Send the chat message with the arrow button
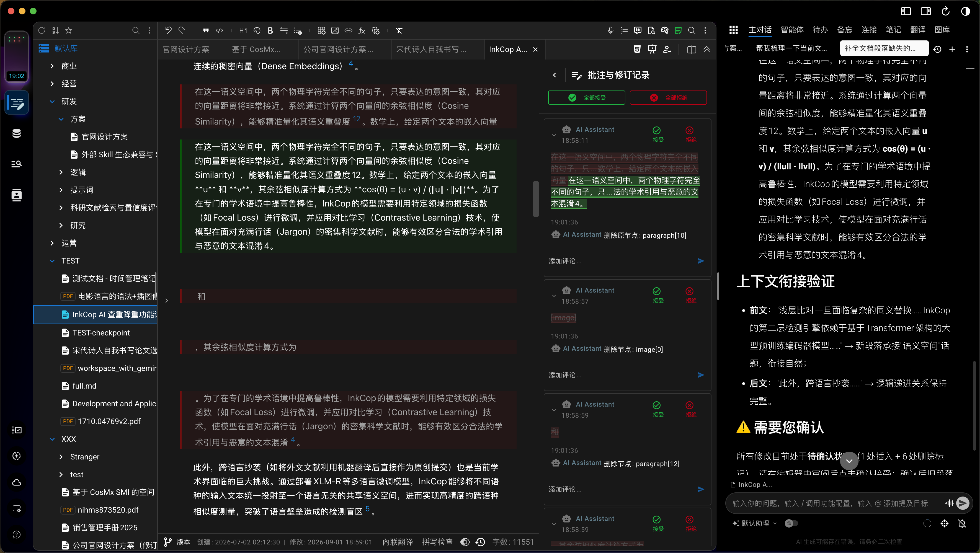Screen dimensions: 980x553 pos(963,503)
